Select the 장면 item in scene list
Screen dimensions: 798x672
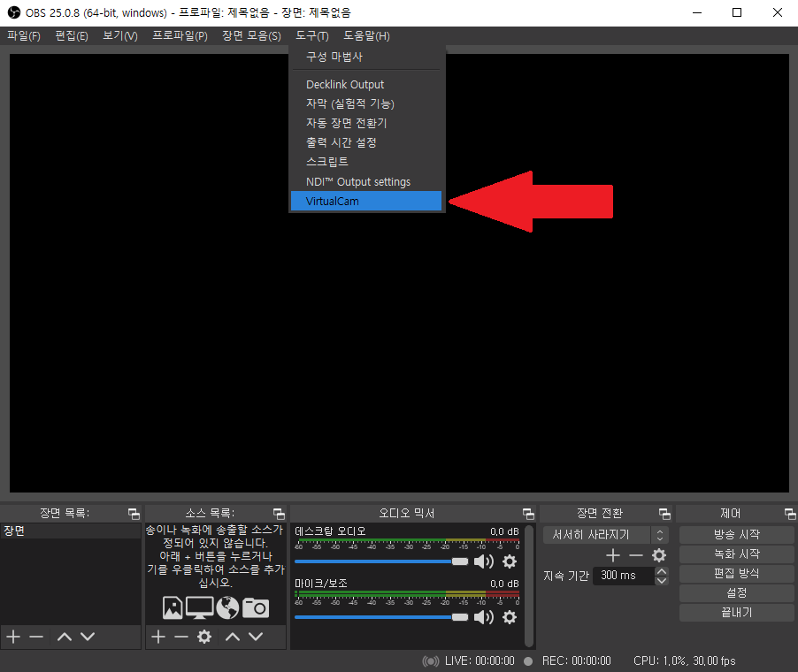[71, 531]
